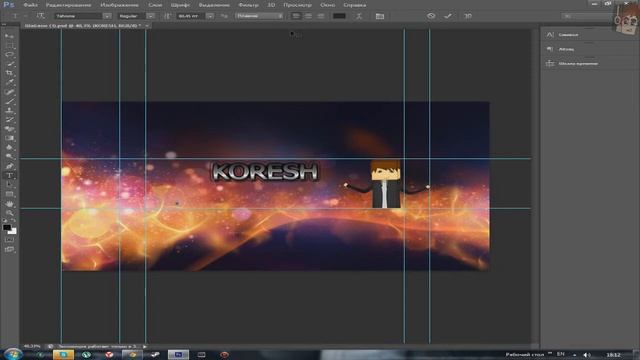The height and width of the screenshot is (360, 640).
Task: Select the Rectangular Marquee tool
Action: pos(9,46)
